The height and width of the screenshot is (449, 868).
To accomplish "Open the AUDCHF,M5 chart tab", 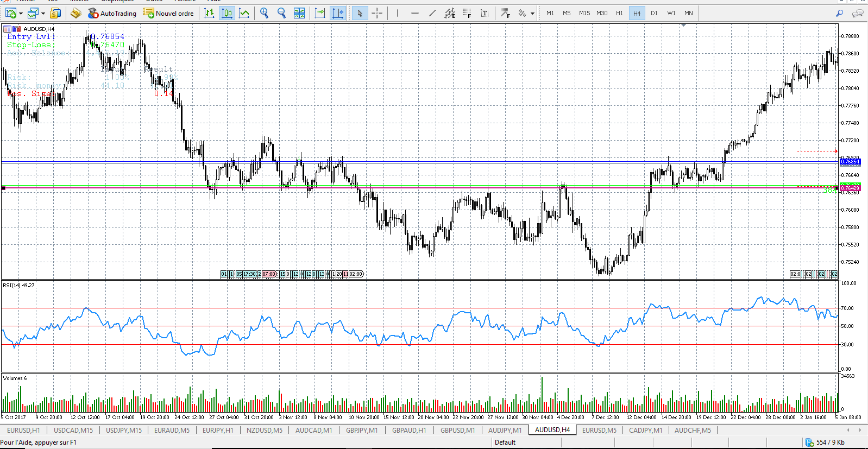I will point(693,430).
